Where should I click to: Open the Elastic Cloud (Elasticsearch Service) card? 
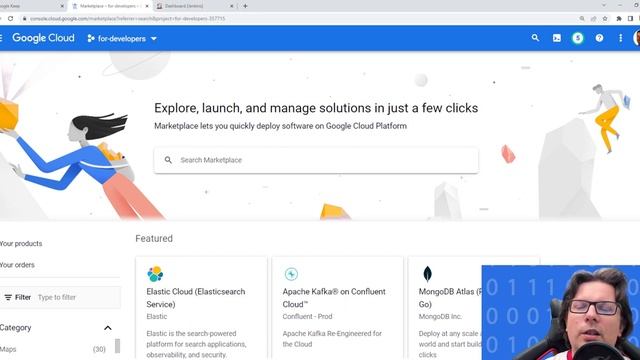tap(201, 308)
